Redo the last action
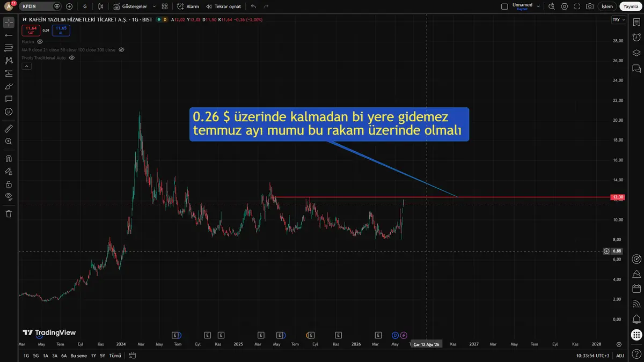This screenshot has width=644, height=362. pos(266,6)
